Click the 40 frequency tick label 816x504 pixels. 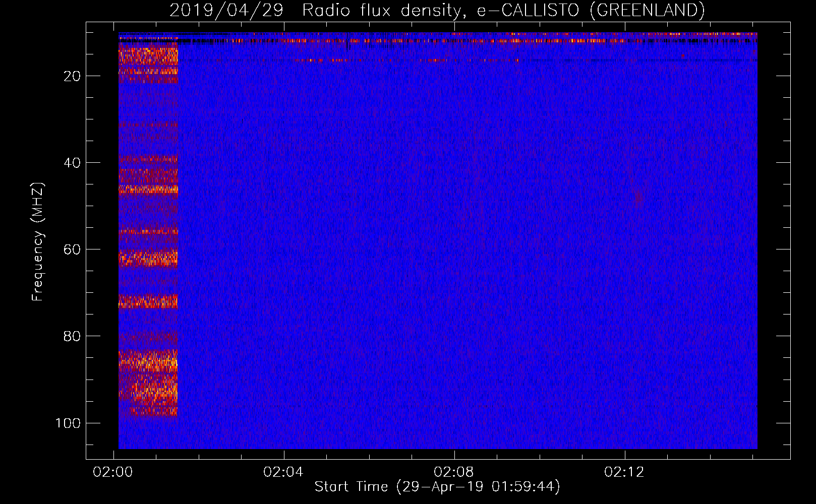pyautogui.click(x=72, y=163)
